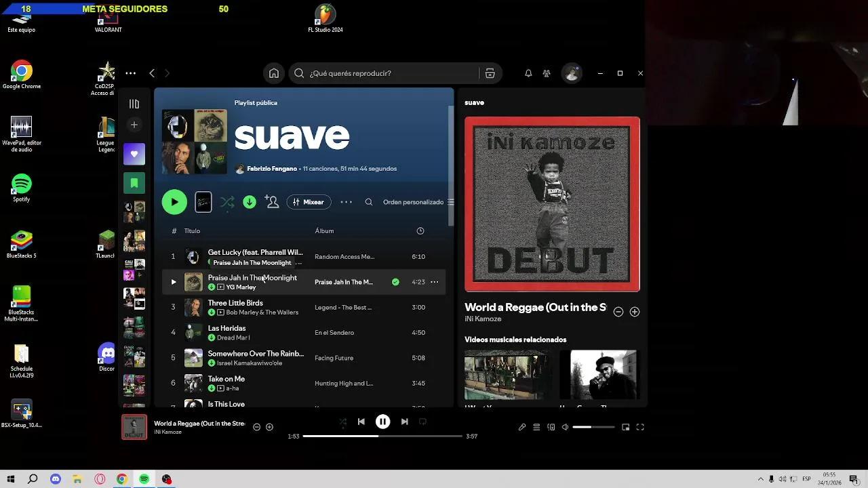This screenshot has width=868, height=488.
Task: Open the Liked Songs heart tile in sidebar
Action: [x=134, y=154]
